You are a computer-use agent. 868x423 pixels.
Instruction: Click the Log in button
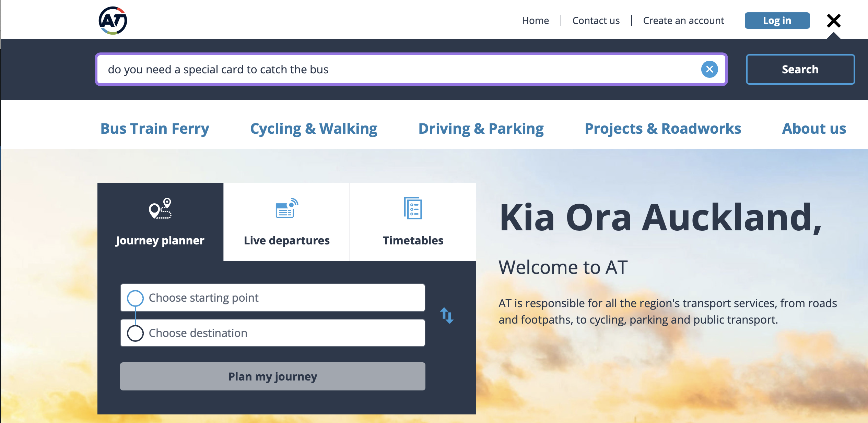pyautogui.click(x=777, y=21)
